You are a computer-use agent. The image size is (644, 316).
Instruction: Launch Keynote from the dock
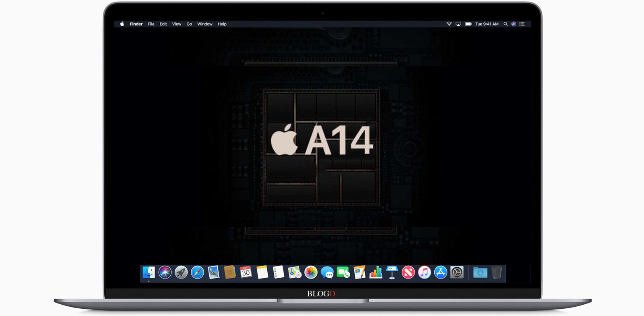point(392,273)
